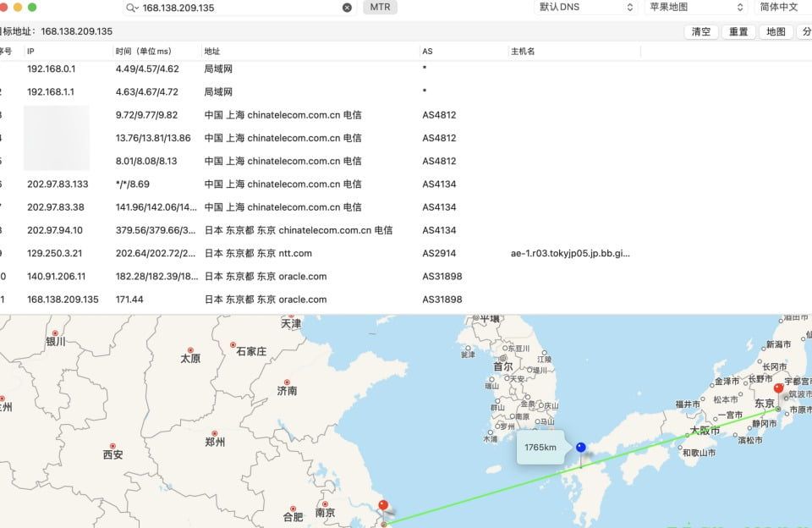Viewport: 812px width, 528px height.
Task: Click the red pin near Shanghai
Action: coord(383,507)
